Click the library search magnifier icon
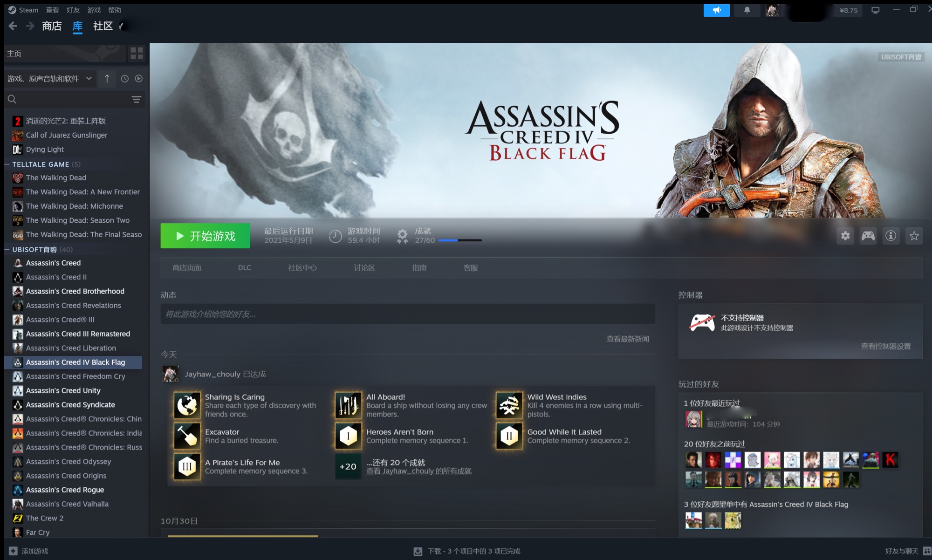This screenshot has width=932, height=560. click(x=12, y=99)
